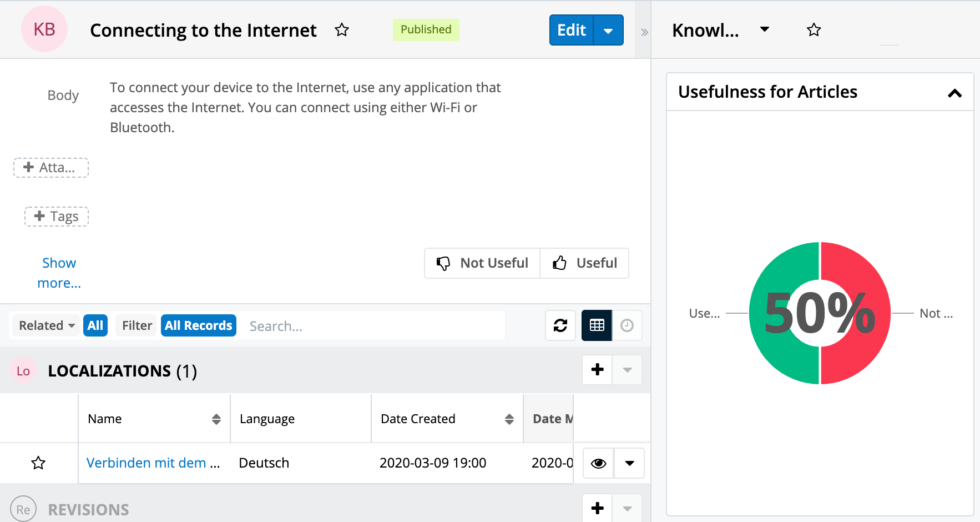Collapse the side panel double arrow
Viewport: 980px width, 522px height.
644,32
